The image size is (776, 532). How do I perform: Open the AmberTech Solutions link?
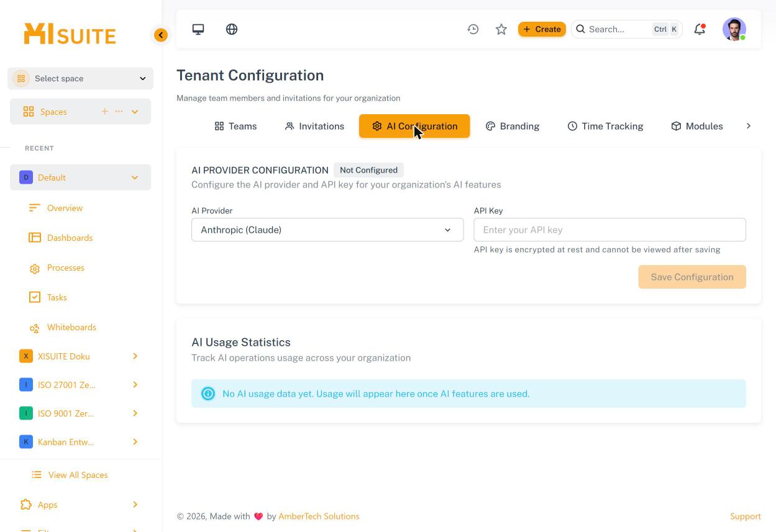319,516
